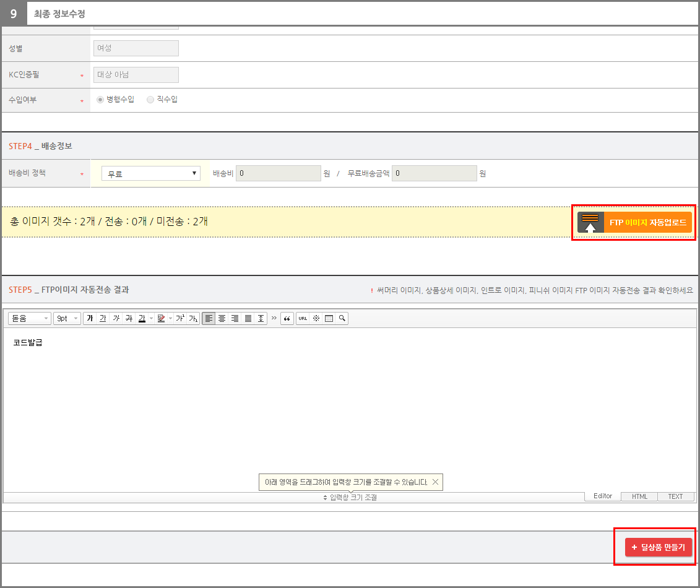700x588 pixels.
Task: Apply underline formatting in the editor
Action: coord(103,318)
